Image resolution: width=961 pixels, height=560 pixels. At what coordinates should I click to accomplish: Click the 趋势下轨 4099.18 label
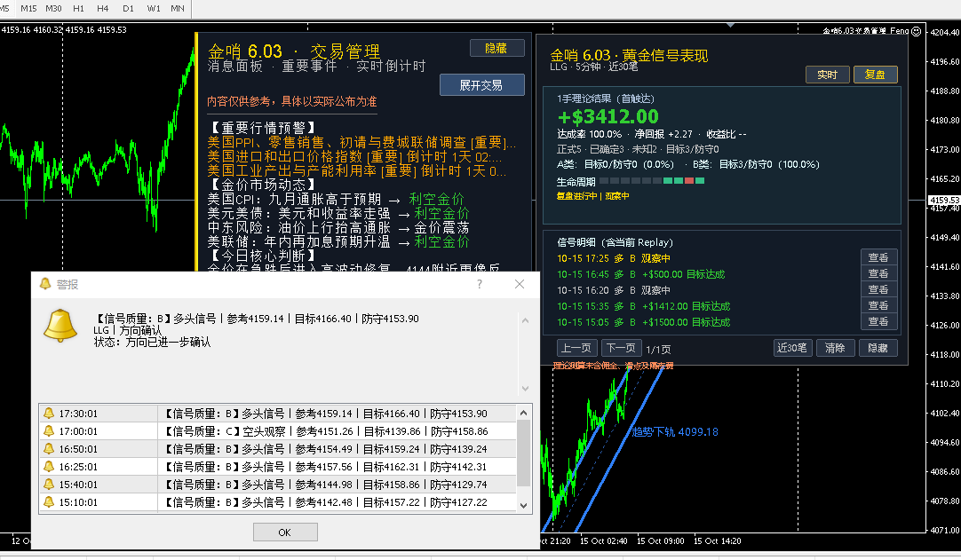tap(675, 432)
